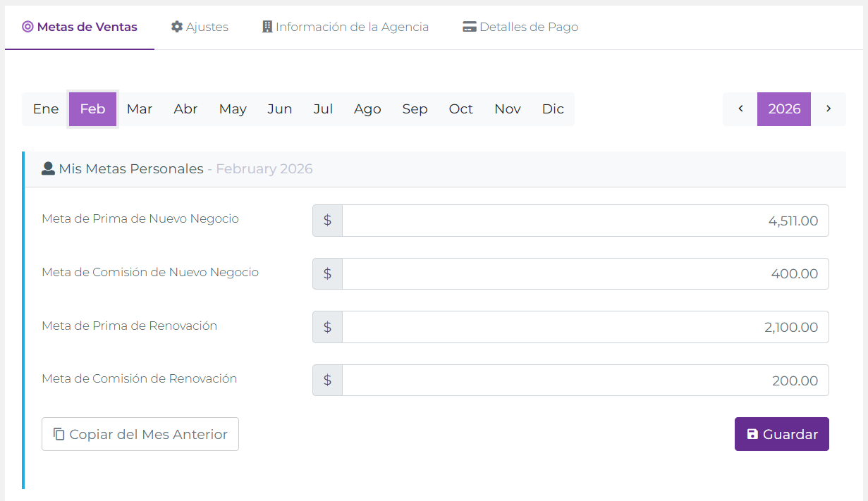Viewport: 868px width, 501px height.
Task: Select the month Mar
Action: coord(140,109)
